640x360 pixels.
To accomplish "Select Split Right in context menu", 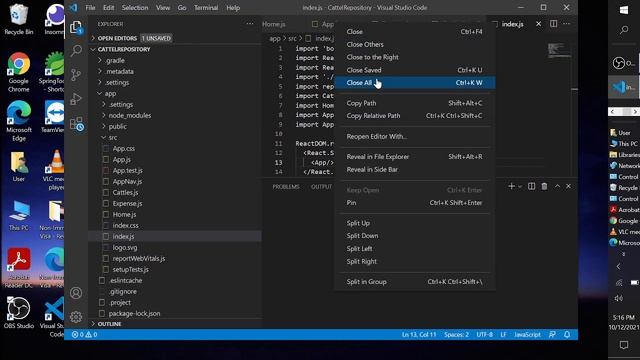I will [x=415, y=261].
